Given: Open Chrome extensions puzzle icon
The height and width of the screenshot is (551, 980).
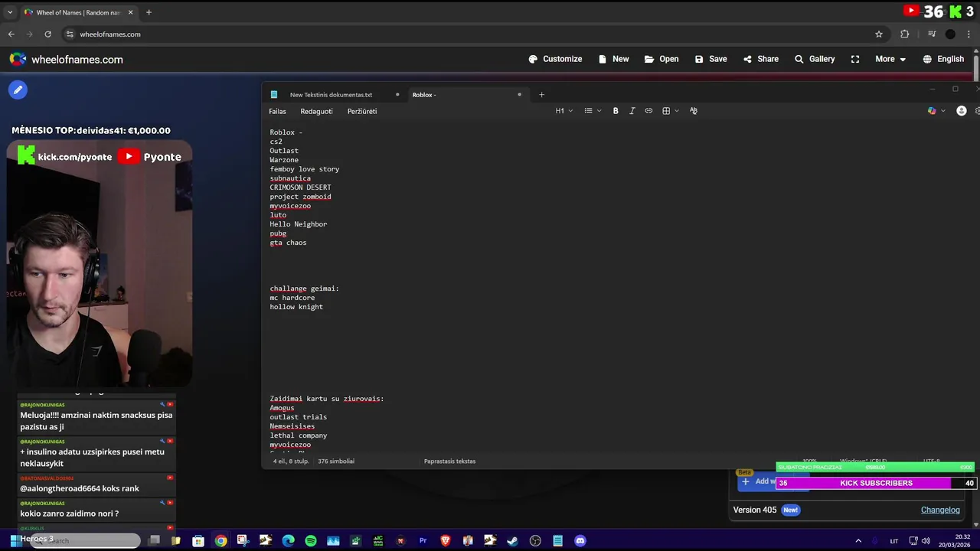Looking at the screenshot, I should pyautogui.click(x=905, y=34).
